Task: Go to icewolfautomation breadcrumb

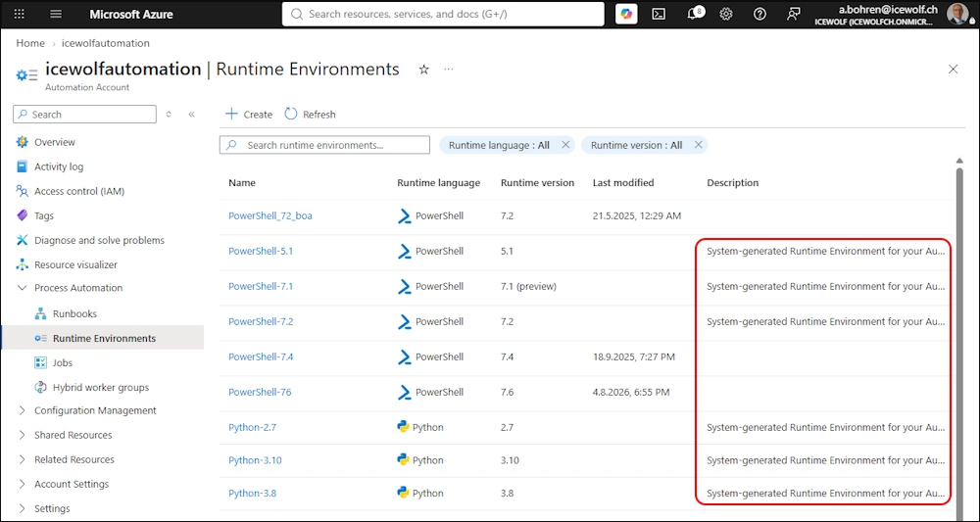Action: pyautogui.click(x=106, y=43)
